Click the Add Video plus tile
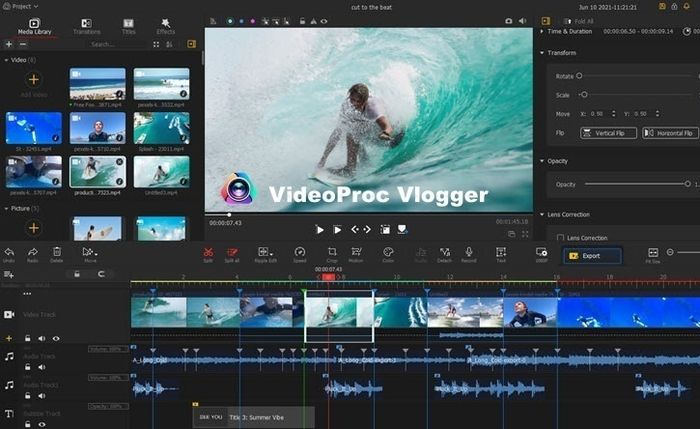This screenshot has width=700, height=429. click(33, 80)
